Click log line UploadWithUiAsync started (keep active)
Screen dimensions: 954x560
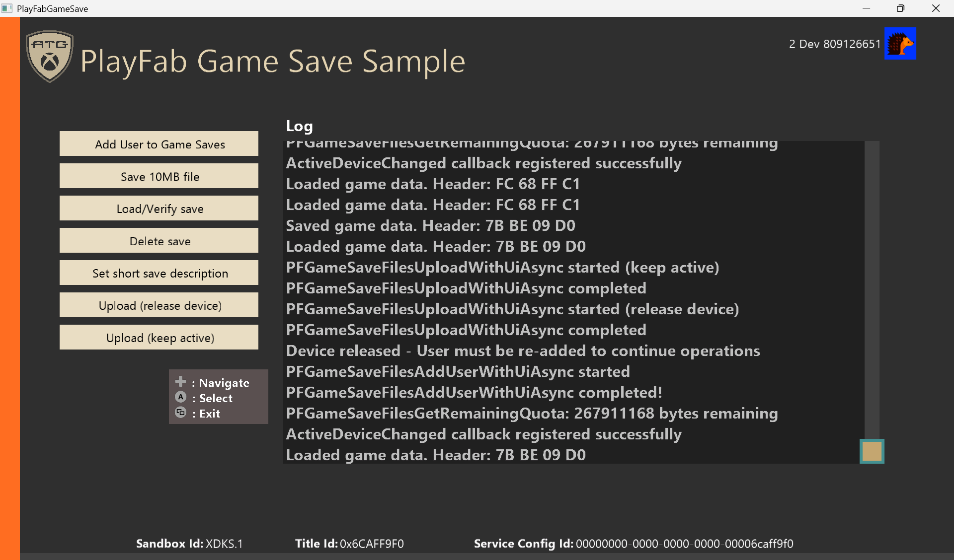[x=502, y=268]
